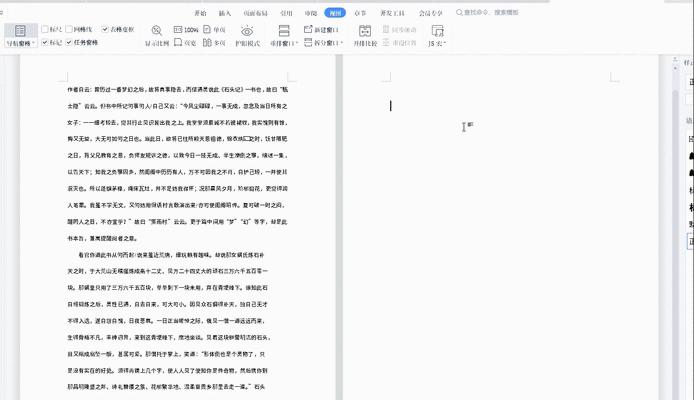The height and width of the screenshot is (400, 694).
Task: Open the 会员专享 member tab
Action: (431, 13)
